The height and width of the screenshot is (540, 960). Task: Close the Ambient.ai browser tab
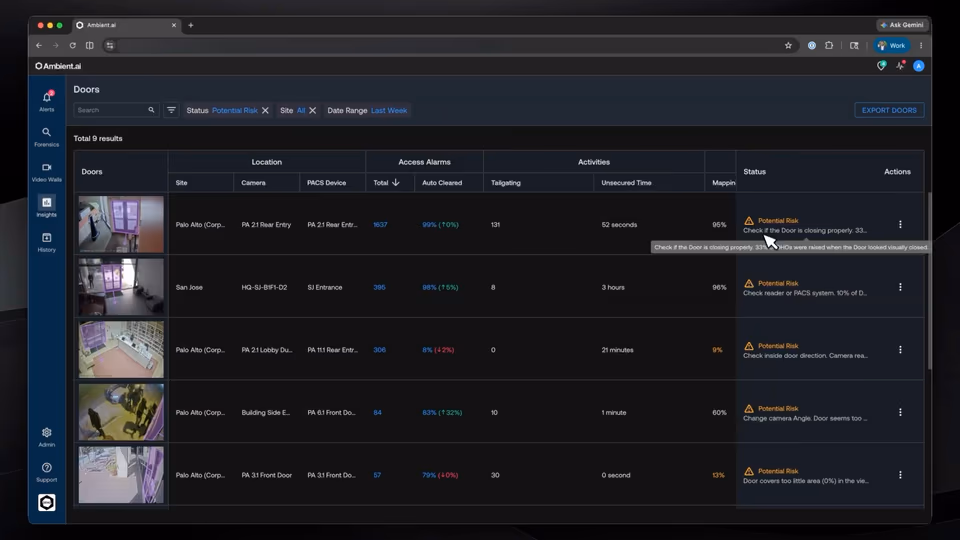[x=174, y=25]
